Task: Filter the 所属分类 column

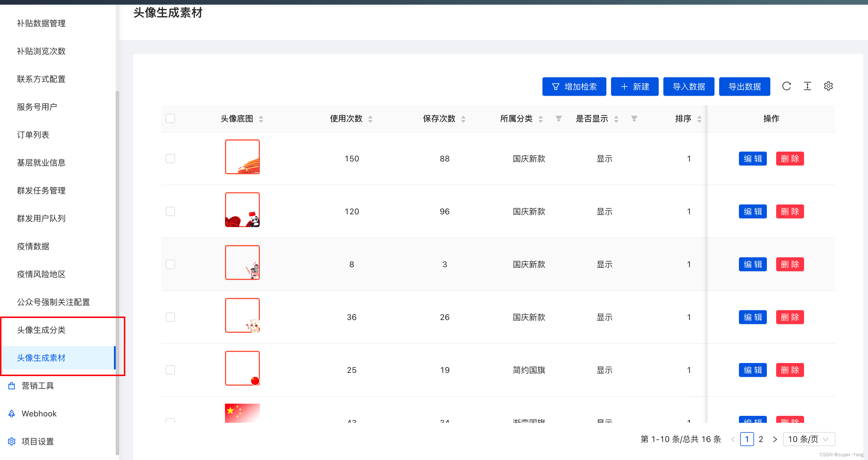Action: (558, 118)
